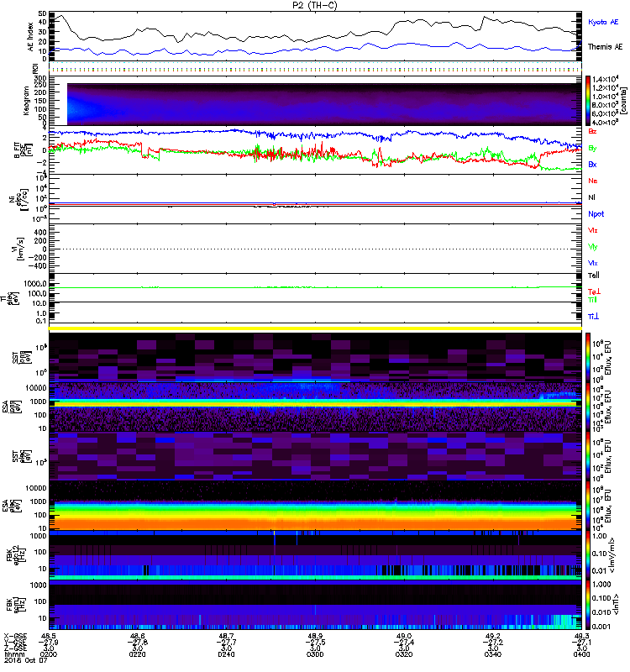Screen dimensions: 630x672
Task: Select the blue "Ti⊥" legend label
Action: click(x=593, y=317)
